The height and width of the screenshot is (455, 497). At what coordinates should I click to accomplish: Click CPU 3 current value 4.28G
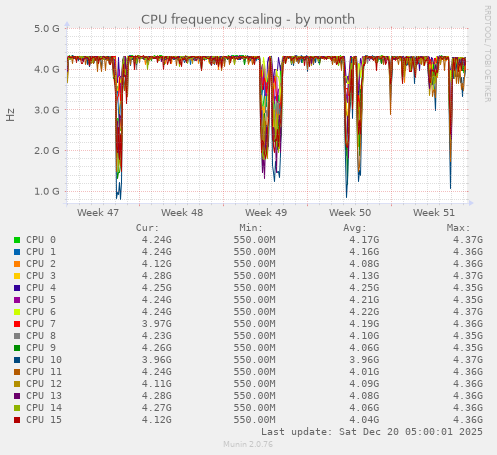[x=157, y=276]
